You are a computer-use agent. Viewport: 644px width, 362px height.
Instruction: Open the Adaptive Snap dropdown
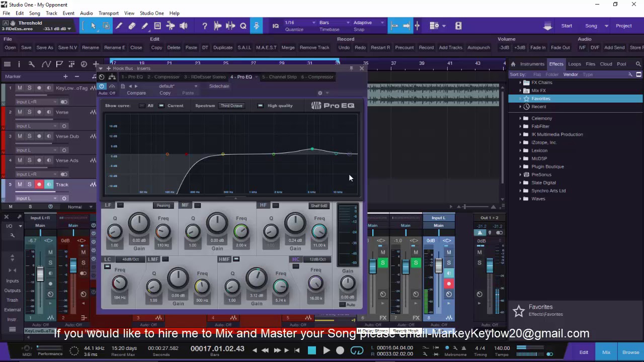coord(369,23)
